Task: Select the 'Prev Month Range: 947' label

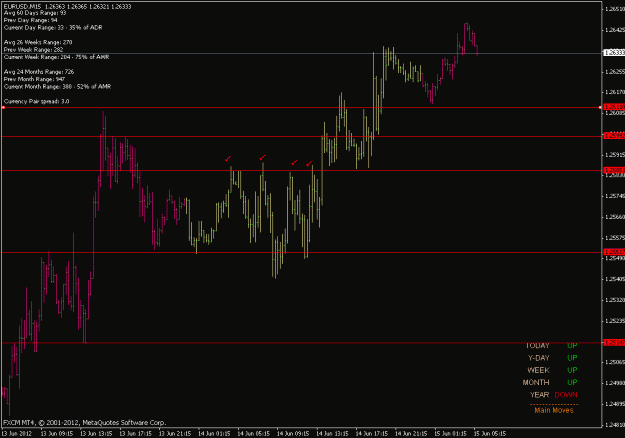Action: pyautogui.click(x=34, y=79)
